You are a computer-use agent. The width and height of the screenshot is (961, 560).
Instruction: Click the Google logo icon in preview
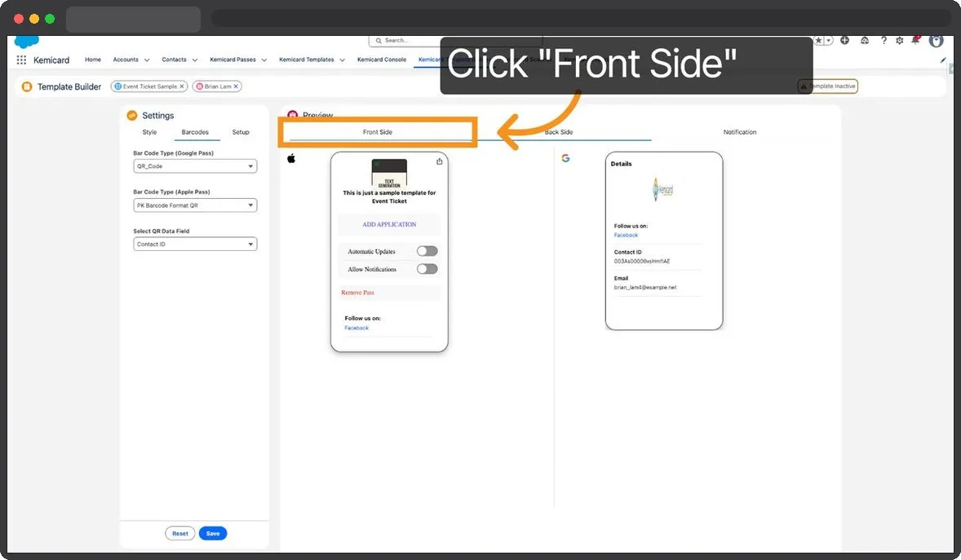tap(565, 158)
